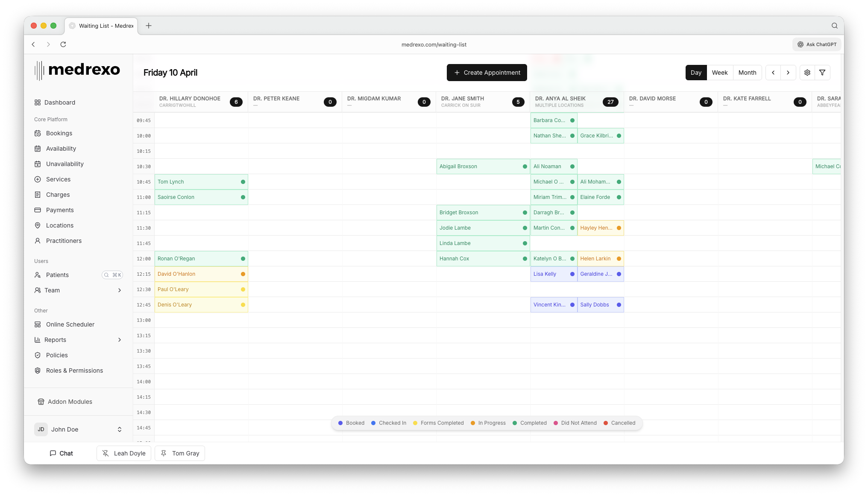Viewport: 868px width, 496px height.
Task: Expand the Reports submenu chevron
Action: 120,340
